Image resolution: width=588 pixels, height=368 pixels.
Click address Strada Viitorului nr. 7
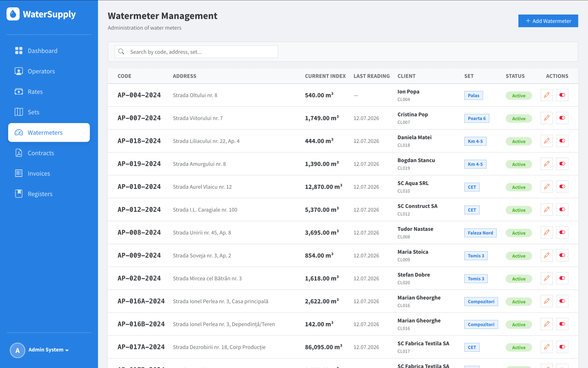tap(198, 118)
